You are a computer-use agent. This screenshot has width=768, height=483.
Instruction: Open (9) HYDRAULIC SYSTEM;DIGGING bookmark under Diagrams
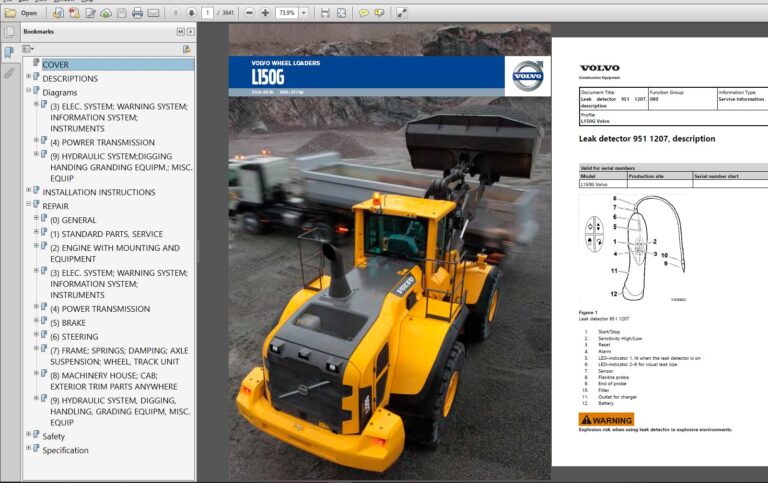(121, 167)
